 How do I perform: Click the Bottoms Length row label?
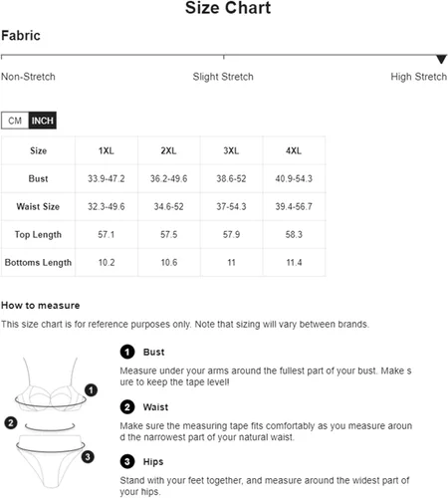(38, 263)
